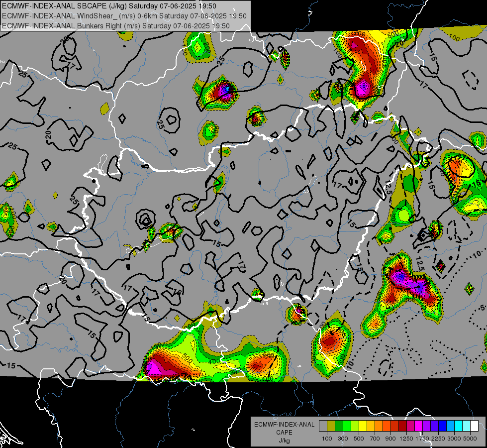
Task: Select the yellow-green legend swatch
Action: click(x=355, y=426)
